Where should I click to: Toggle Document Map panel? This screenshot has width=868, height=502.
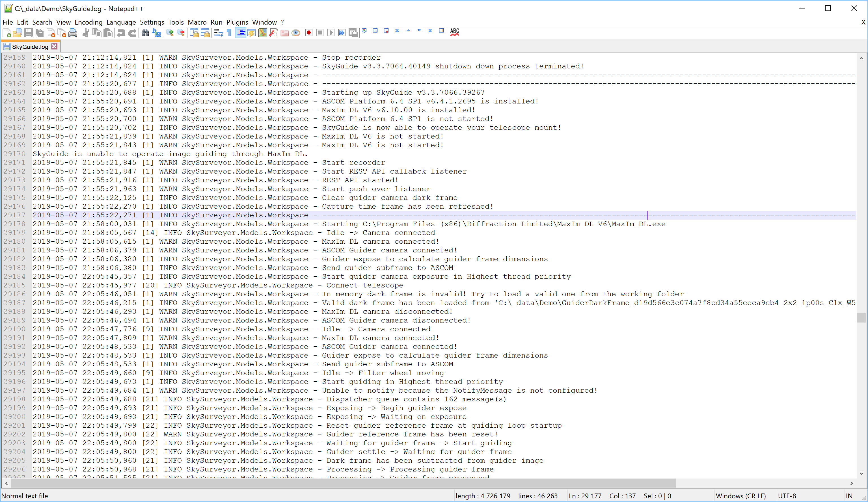262,33
